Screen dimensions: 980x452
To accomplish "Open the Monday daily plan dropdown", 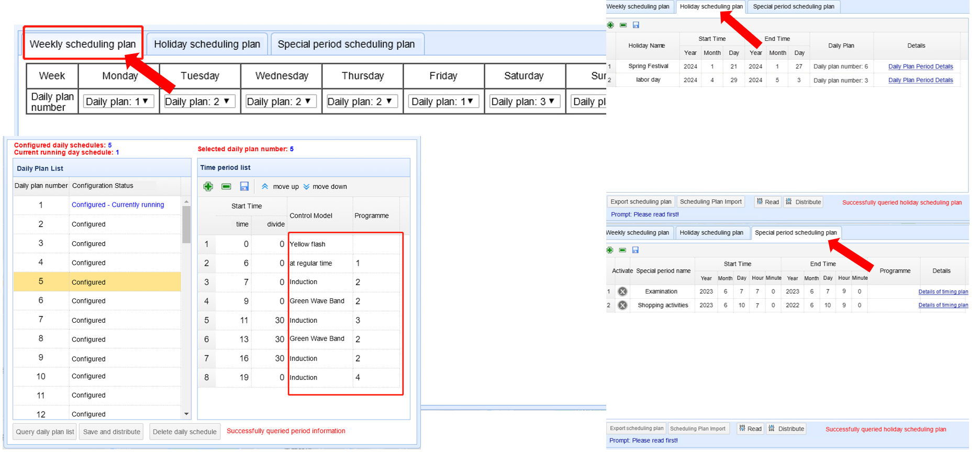I will [118, 101].
